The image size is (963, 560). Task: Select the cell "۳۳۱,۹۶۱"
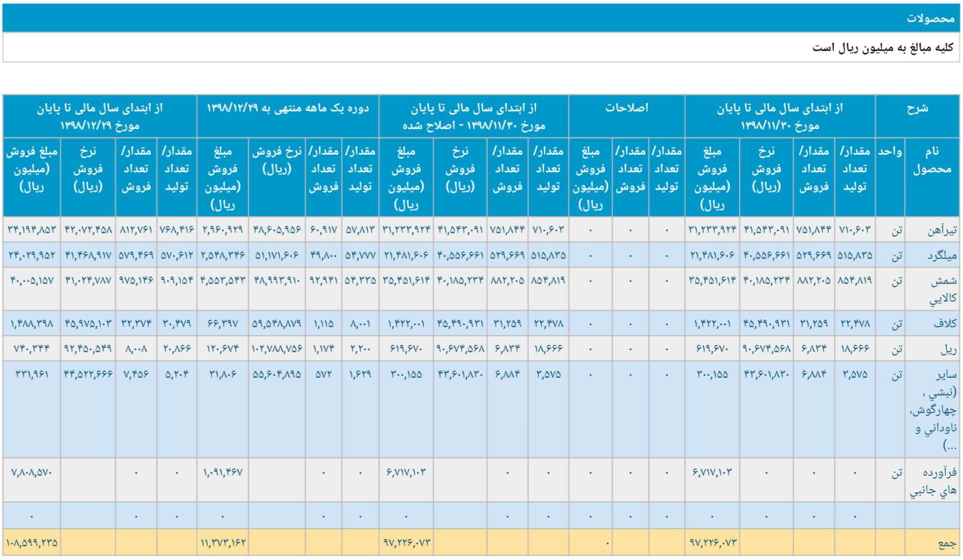pos(32,374)
